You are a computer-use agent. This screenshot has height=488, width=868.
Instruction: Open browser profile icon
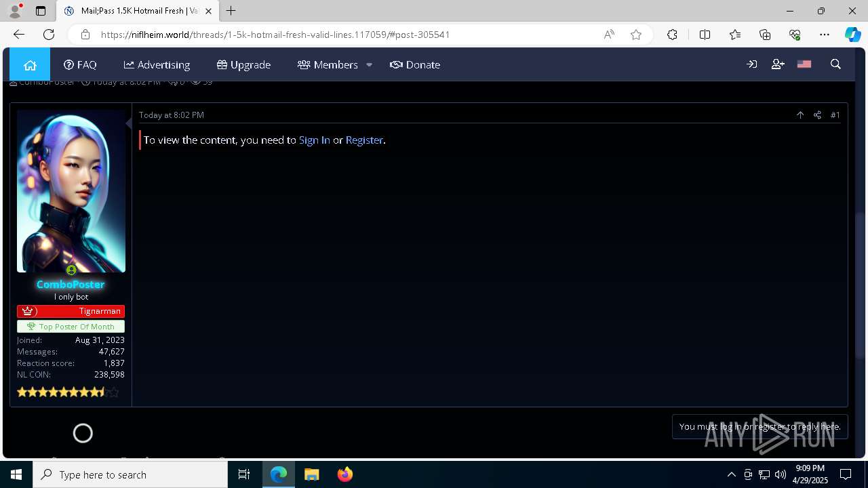click(x=15, y=11)
